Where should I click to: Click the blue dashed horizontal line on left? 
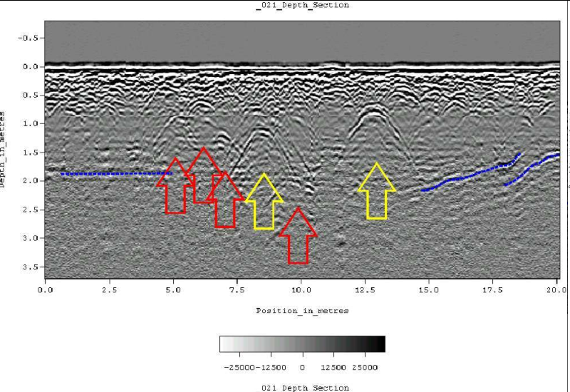click(116, 174)
